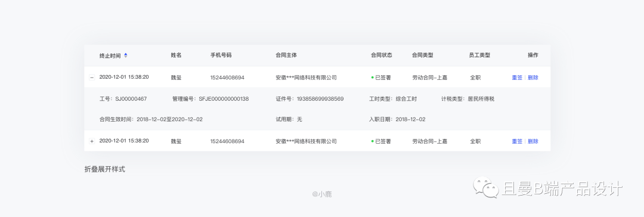Select the name 魏玺 in the expanded row

point(176,77)
